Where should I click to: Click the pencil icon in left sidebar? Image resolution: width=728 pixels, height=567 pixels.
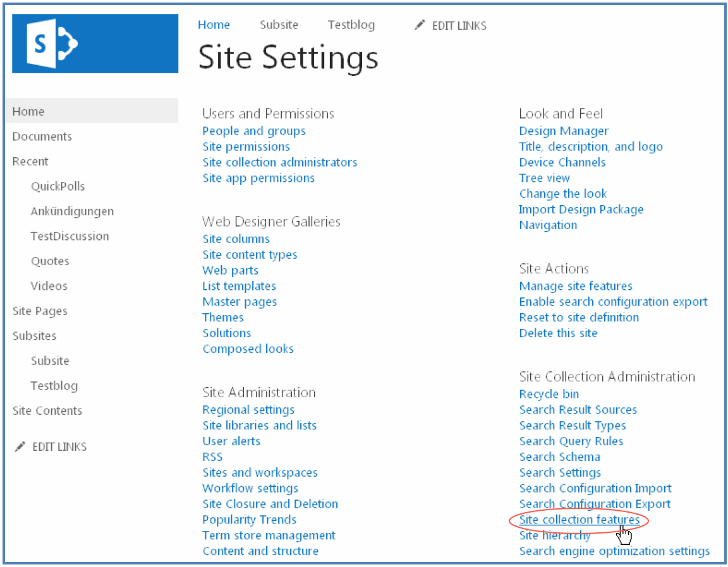click(x=20, y=447)
